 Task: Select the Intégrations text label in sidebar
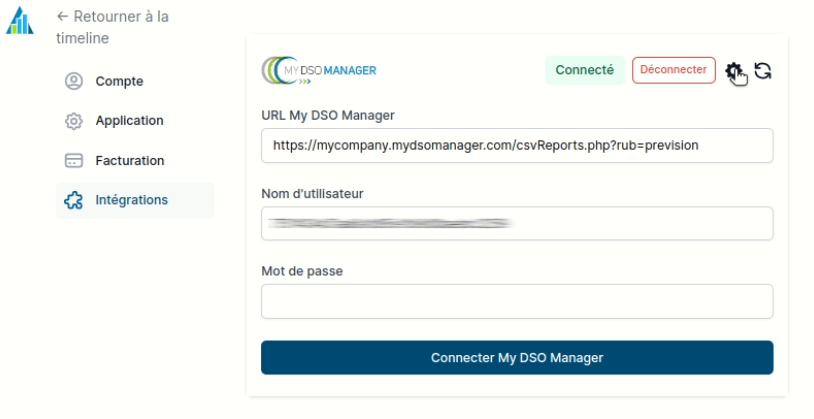pos(131,200)
